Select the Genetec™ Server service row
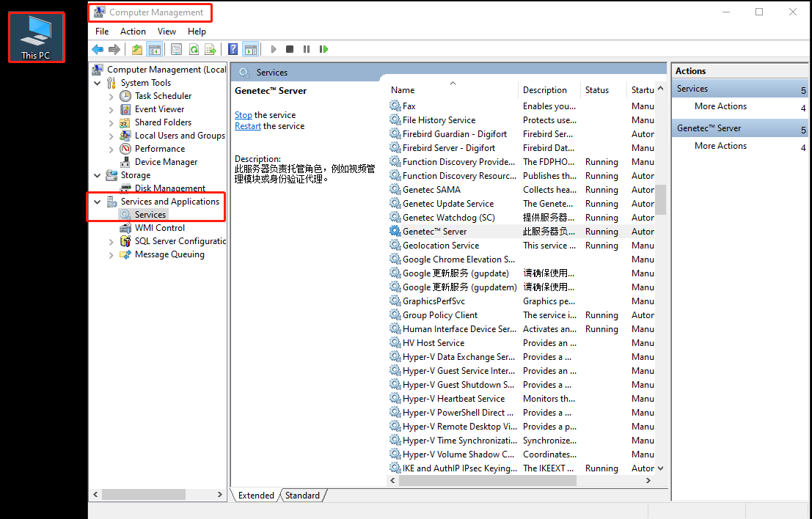The height and width of the screenshot is (519, 812). click(522, 232)
